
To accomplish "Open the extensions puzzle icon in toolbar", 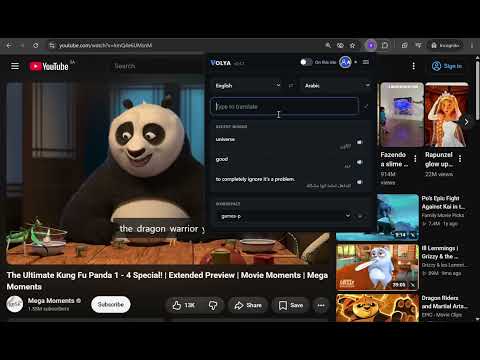I will [385, 45].
